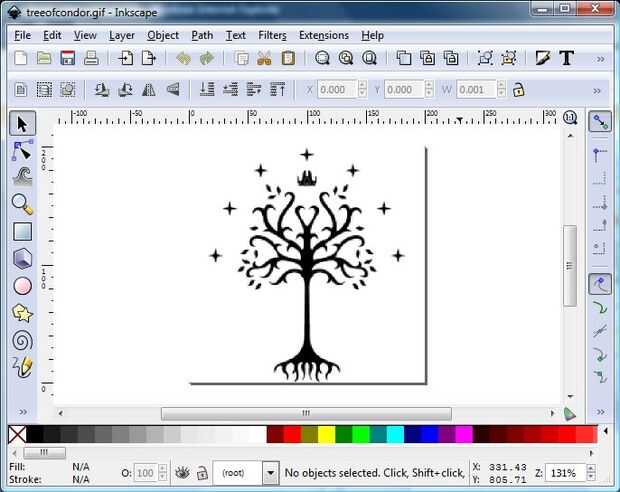Select all objects icon
This screenshot has height=492, width=620.
coord(21,90)
